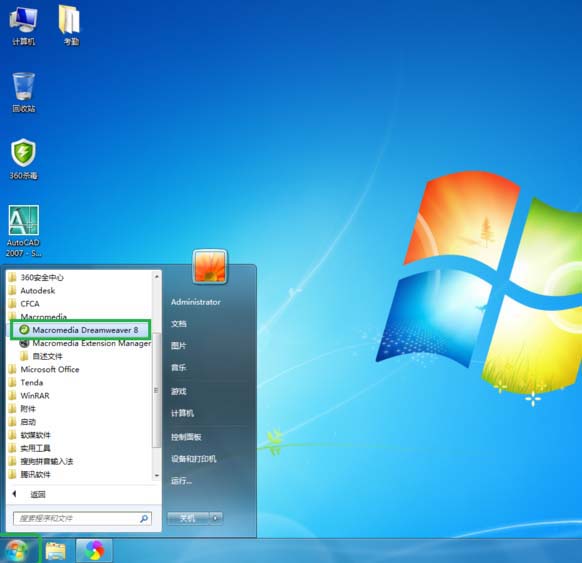
Task: Click the user account picture thumbnail
Action: point(210,266)
